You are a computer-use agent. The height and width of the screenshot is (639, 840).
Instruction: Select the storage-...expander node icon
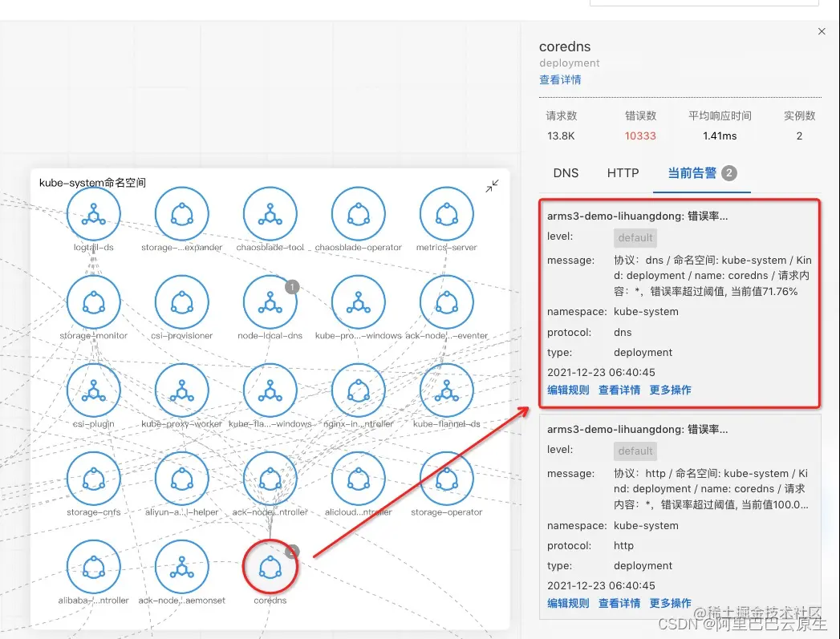click(x=181, y=213)
